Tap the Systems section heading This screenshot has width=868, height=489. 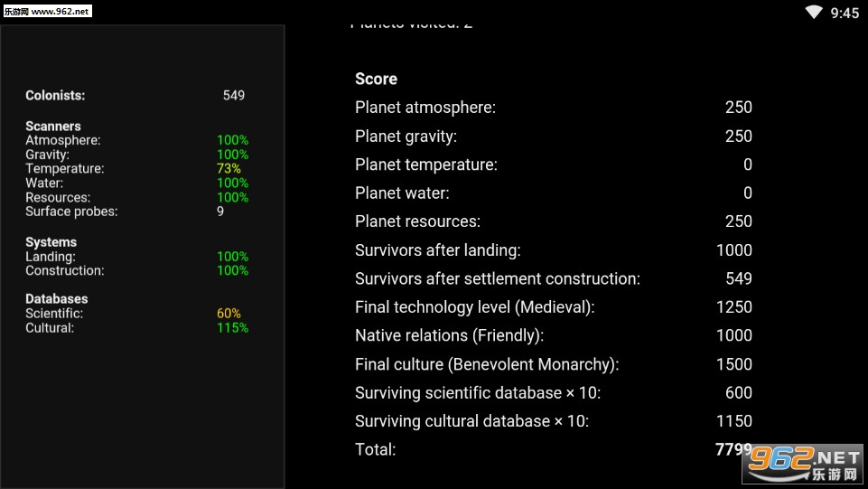[51, 242]
